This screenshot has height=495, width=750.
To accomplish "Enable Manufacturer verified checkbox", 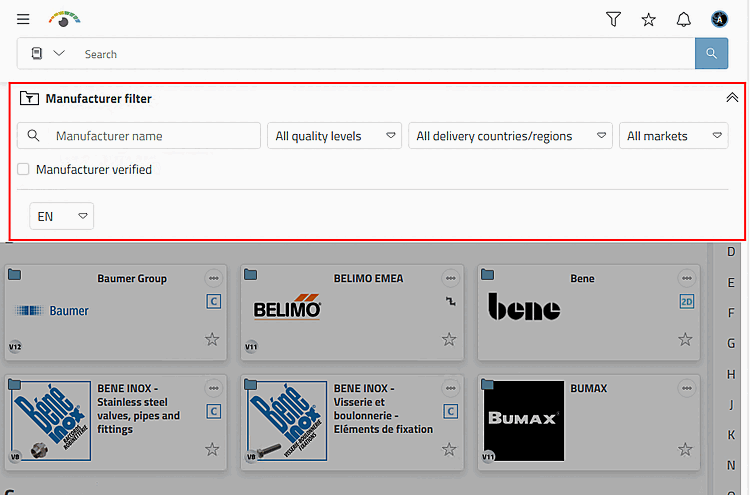I will pyautogui.click(x=23, y=169).
